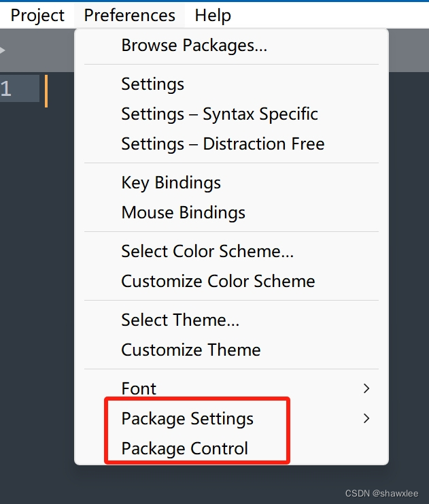Select Browse Packages…
429x504 pixels.
[x=231, y=45]
